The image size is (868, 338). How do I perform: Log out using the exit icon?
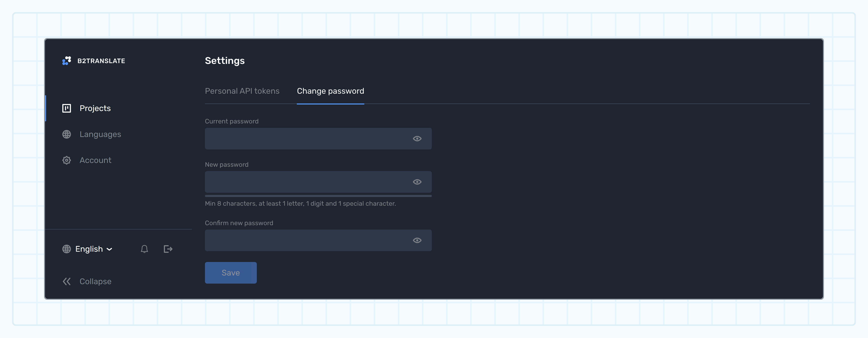168,249
